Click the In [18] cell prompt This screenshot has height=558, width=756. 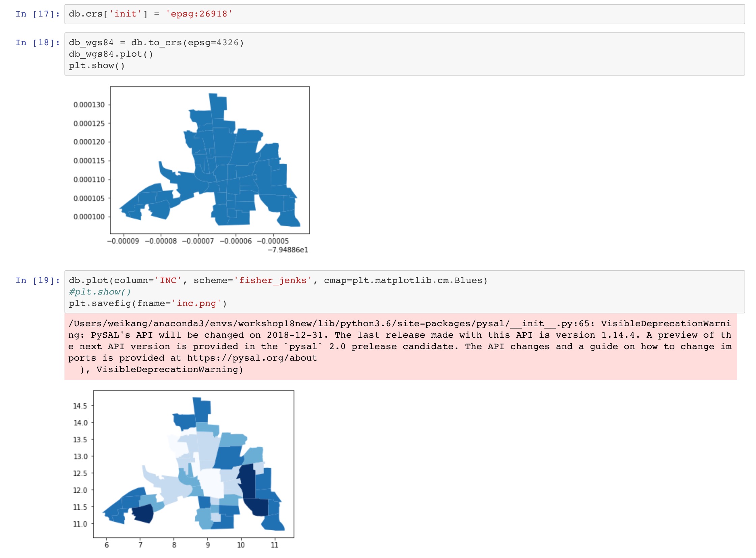click(x=37, y=43)
